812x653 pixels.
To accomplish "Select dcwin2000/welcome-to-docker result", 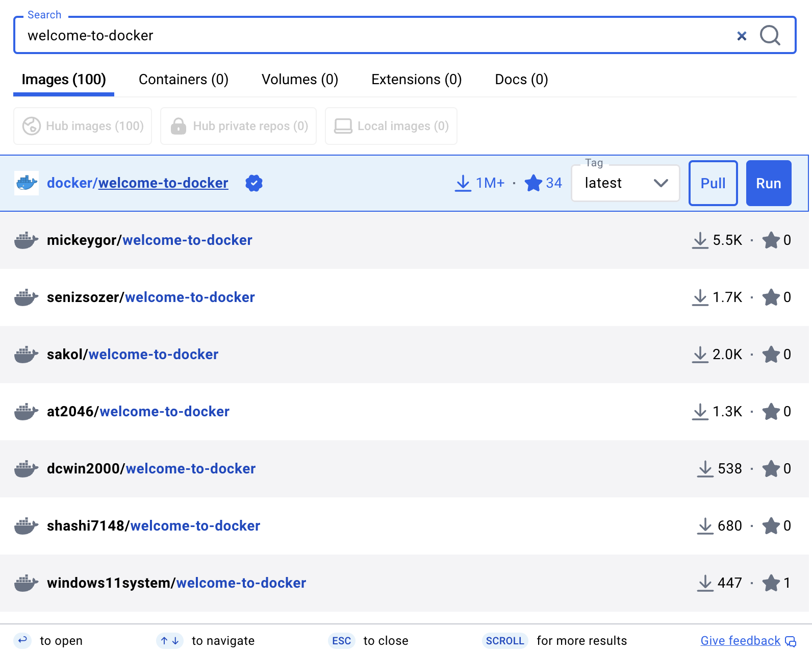I will [404, 469].
